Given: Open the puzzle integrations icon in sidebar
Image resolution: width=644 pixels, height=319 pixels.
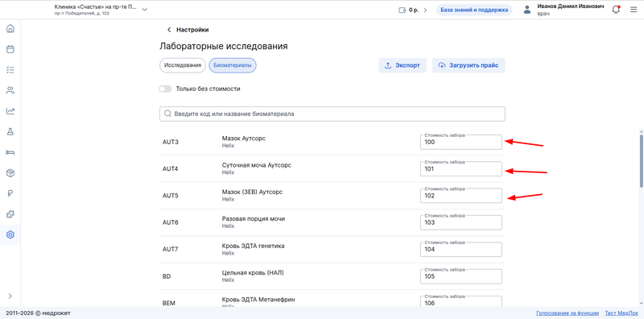Looking at the screenshot, I should [10, 214].
